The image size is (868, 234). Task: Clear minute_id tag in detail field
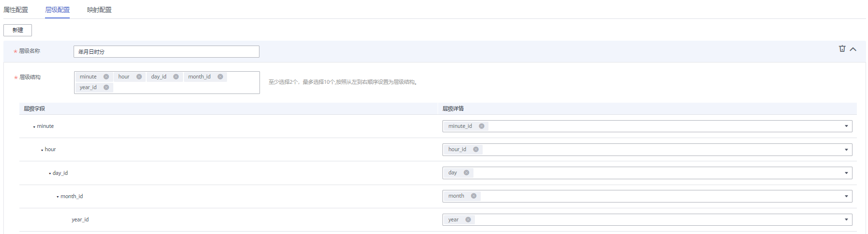(x=482, y=126)
